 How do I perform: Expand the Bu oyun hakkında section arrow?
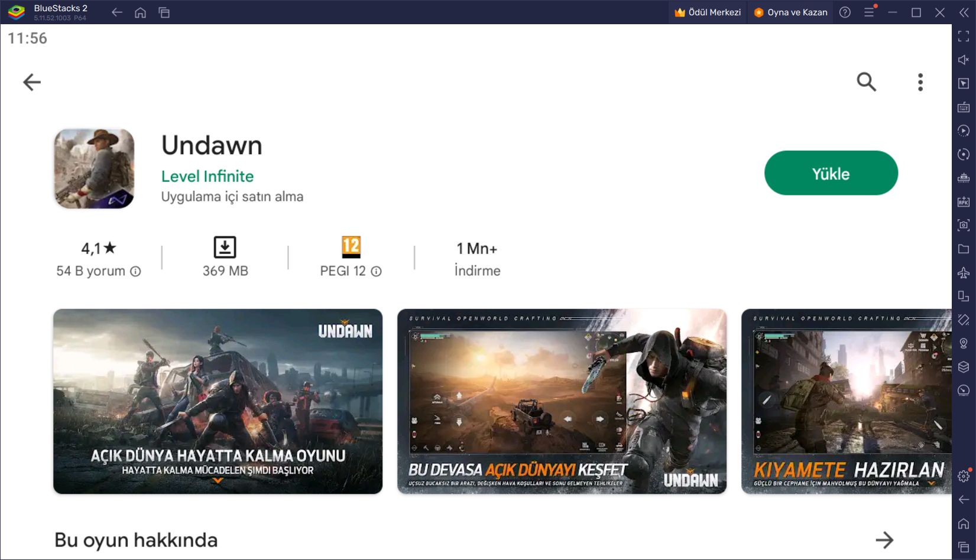(x=884, y=540)
